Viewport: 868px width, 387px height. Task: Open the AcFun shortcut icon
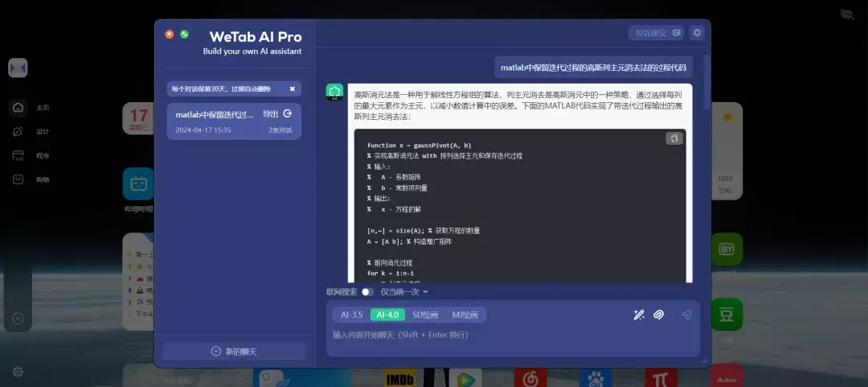click(727, 377)
